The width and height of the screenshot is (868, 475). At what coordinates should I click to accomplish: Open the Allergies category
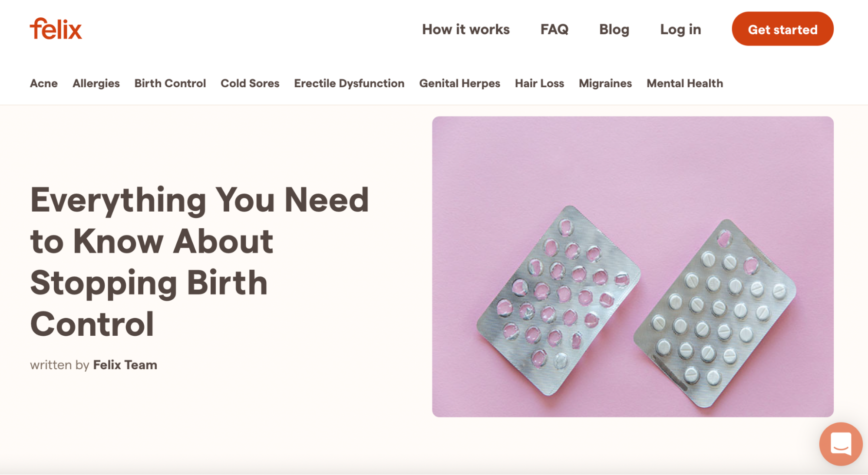coord(96,83)
